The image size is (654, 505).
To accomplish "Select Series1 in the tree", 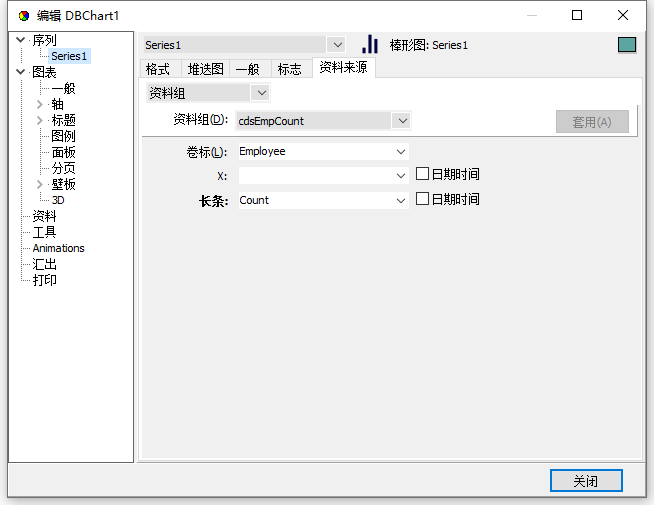I will pos(69,56).
